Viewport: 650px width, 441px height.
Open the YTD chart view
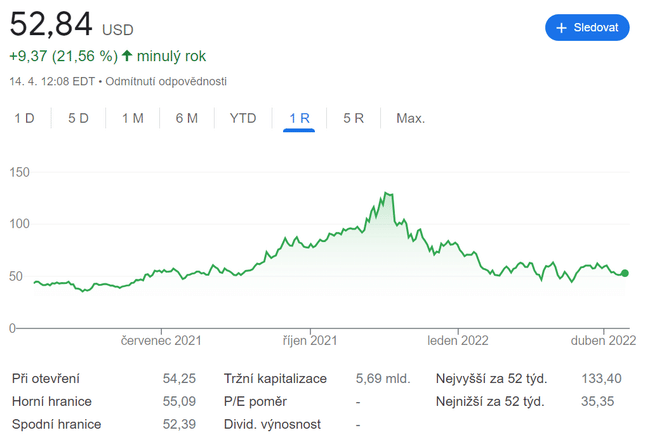click(x=243, y=118)
